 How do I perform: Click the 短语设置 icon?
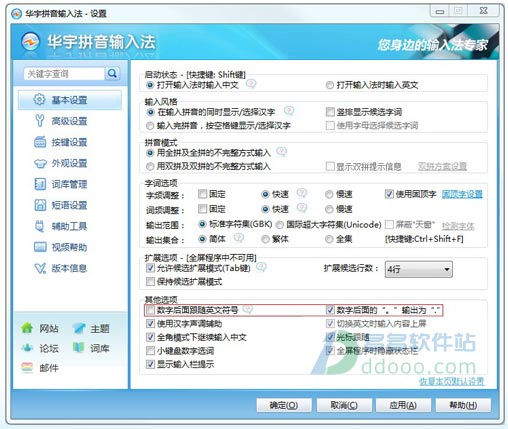tap(40, 205)
